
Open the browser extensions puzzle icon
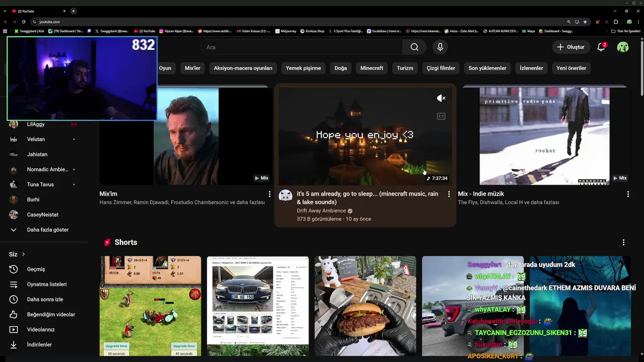pos(615,22)
